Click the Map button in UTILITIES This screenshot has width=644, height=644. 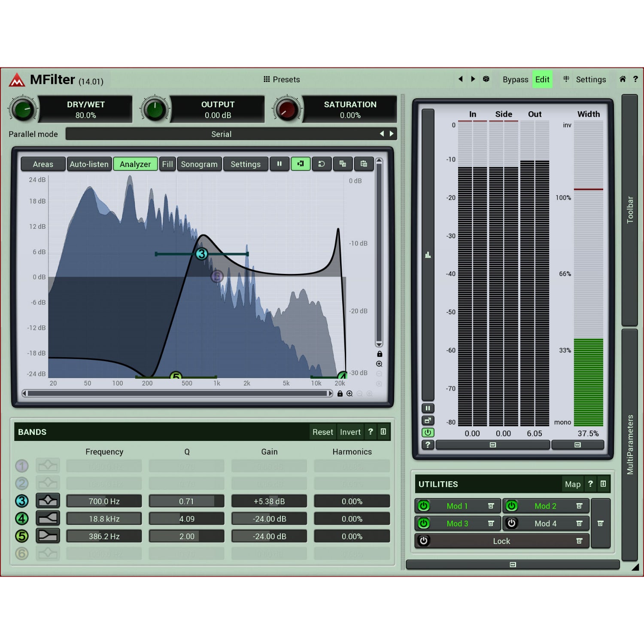click(x=573, y=484)
